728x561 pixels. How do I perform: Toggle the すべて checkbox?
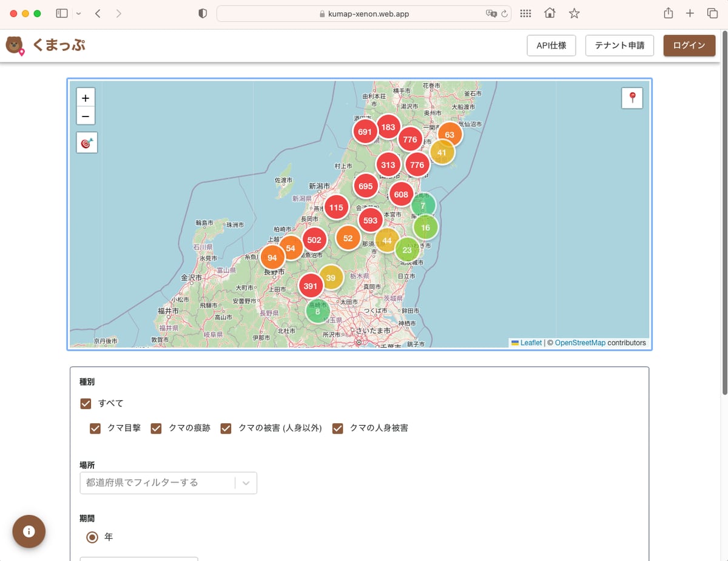pos(86,403)
